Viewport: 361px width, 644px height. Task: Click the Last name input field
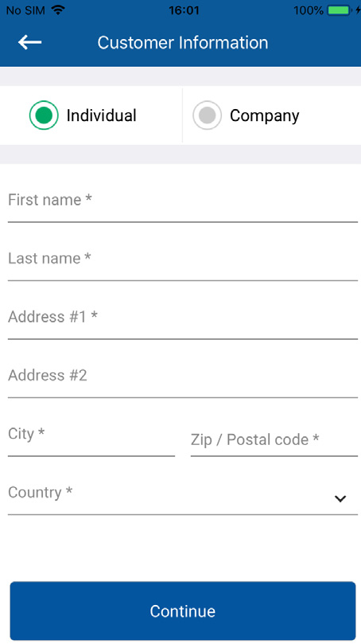(183, 261)
